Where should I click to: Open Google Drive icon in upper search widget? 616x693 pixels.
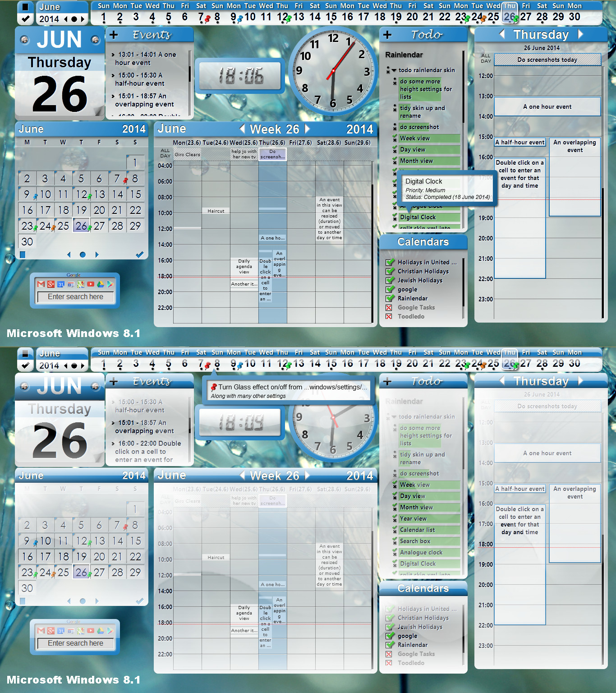point(101,284)
